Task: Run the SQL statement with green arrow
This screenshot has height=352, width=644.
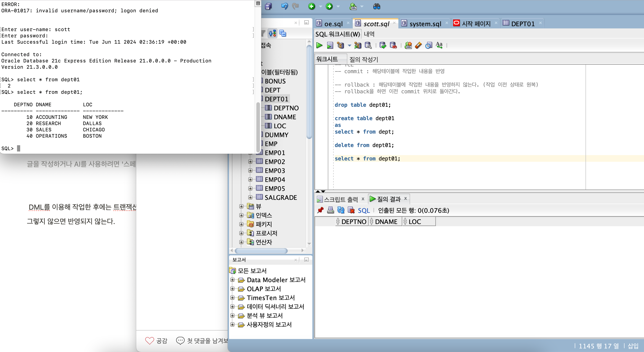Action: (319, 45)
